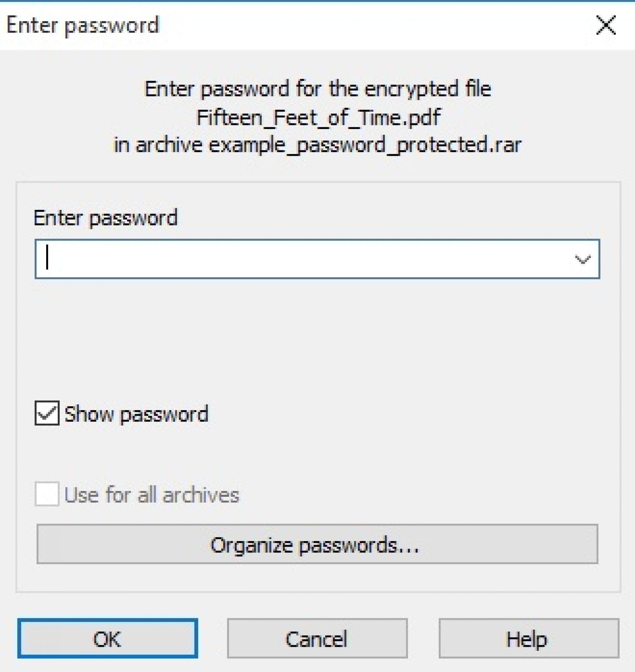The height and width of the screenshot is (672, 635).
Task: Click inside the password input field
Action: (305, 259)
